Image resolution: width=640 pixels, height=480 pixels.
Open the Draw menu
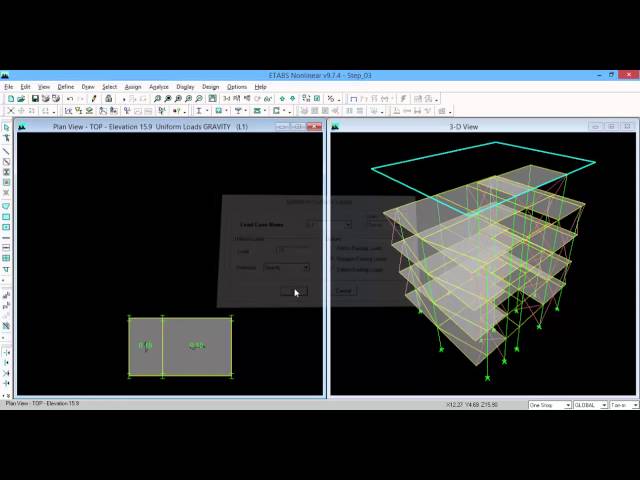tap(88, 87)
